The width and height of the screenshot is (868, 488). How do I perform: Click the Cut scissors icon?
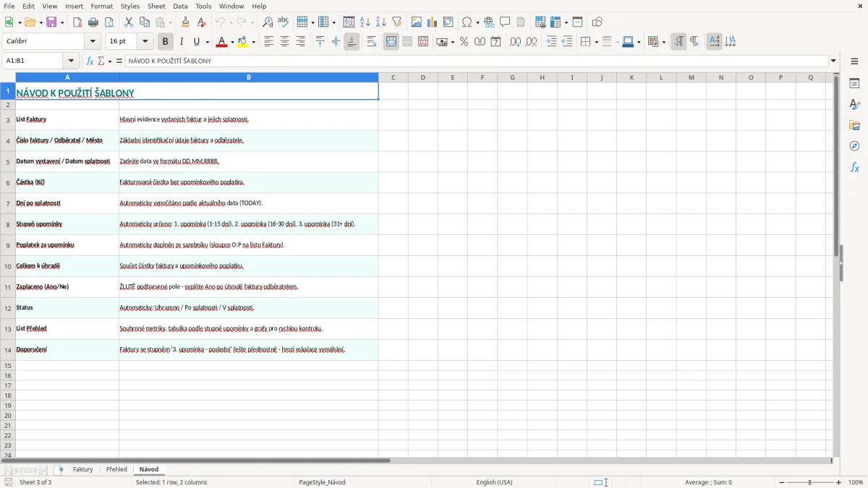tap(129, 22)
